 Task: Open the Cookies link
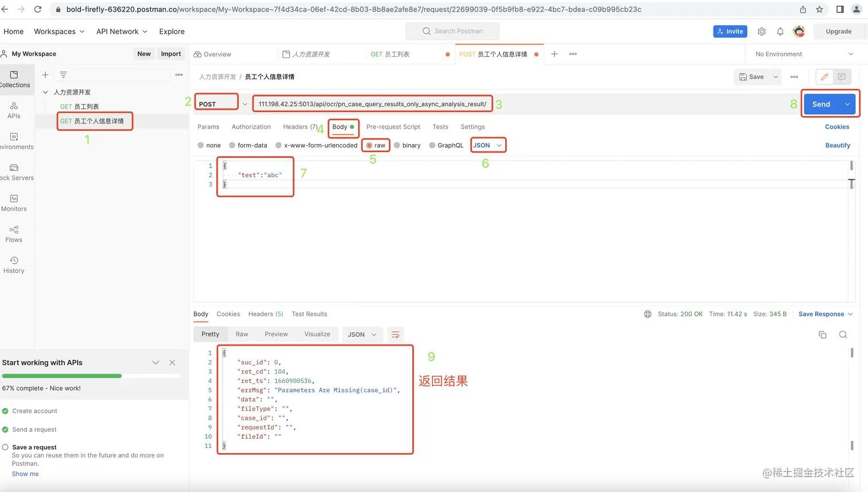pyautogui.click(x=837, y=127)
